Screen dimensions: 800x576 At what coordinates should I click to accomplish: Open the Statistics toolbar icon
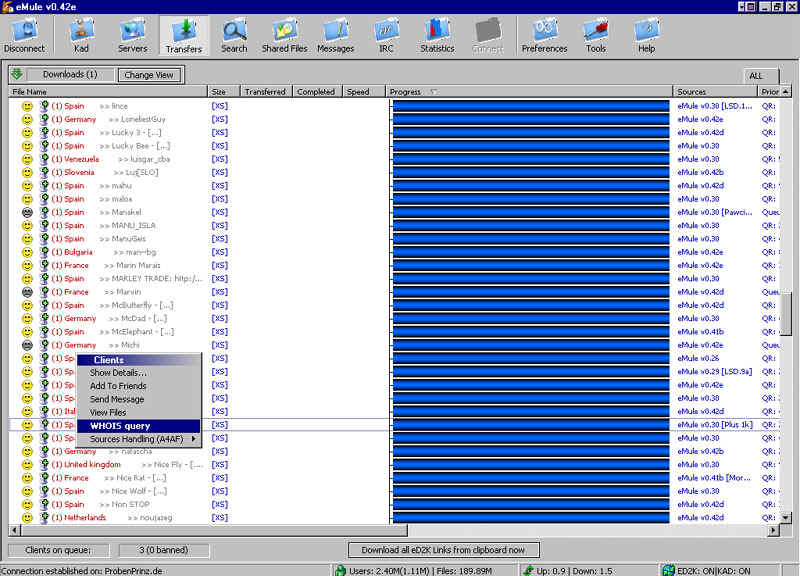pos(437,35)
